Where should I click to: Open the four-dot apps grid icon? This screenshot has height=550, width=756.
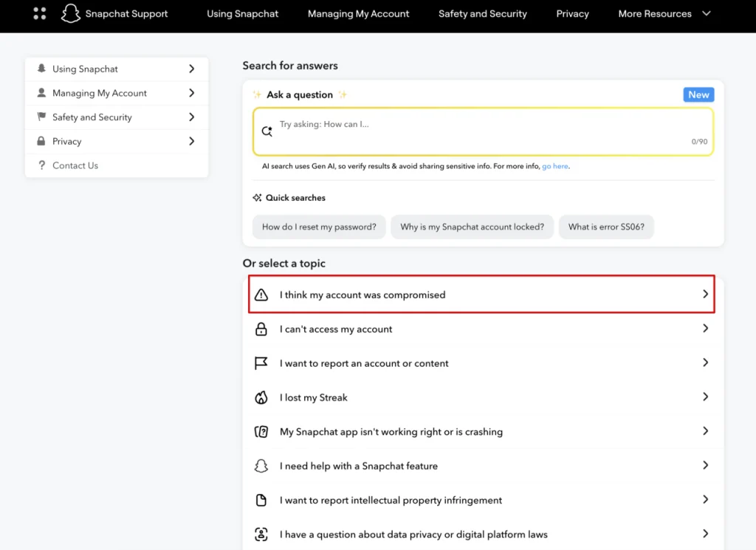40,13
